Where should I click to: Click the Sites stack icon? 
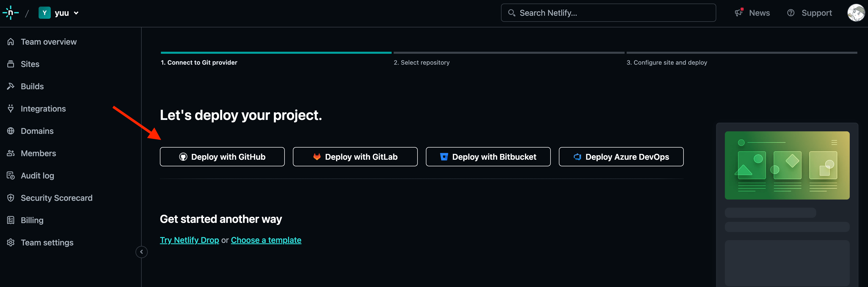[x=11, y=64]
